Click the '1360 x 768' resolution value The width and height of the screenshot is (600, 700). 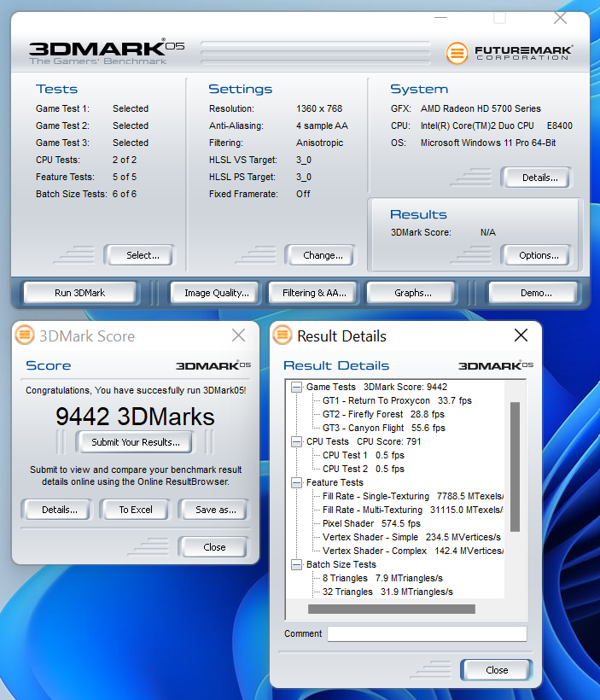(319, 108)
